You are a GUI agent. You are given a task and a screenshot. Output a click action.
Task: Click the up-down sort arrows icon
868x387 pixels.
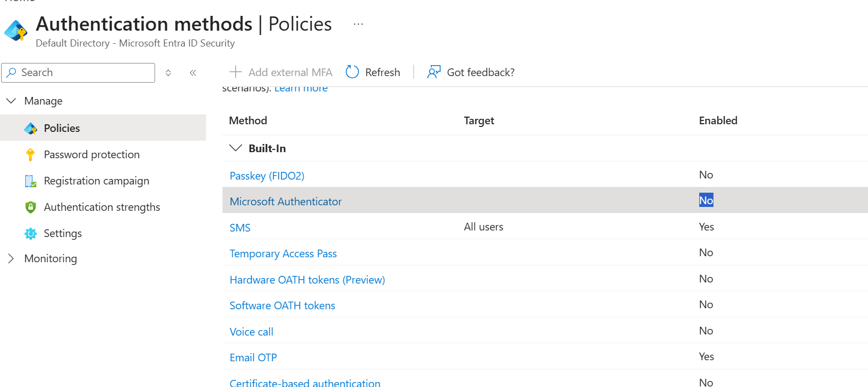[168, 73]
